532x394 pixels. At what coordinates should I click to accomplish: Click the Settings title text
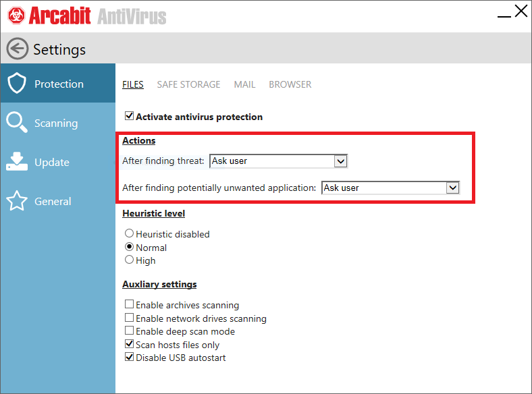click(59, 49)
